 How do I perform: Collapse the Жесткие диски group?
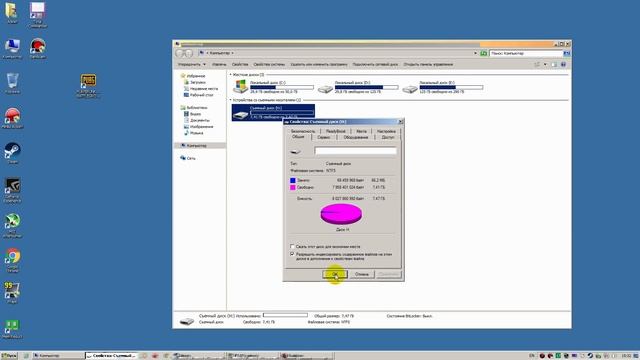coord(231,75)
